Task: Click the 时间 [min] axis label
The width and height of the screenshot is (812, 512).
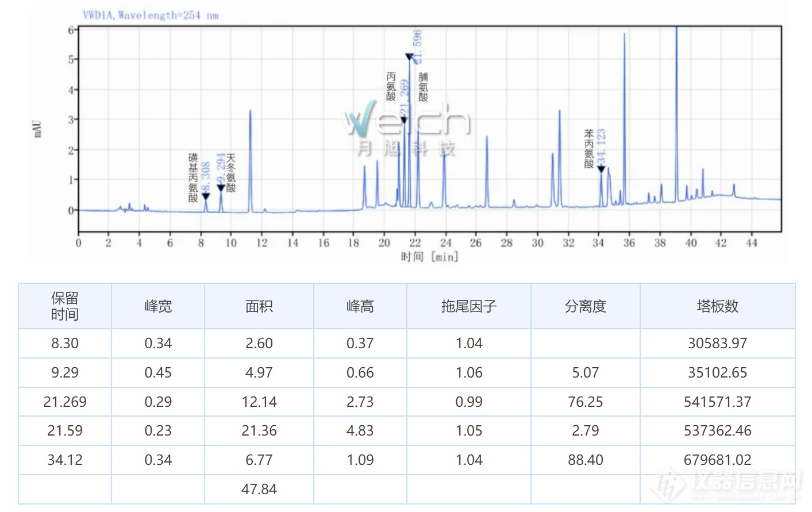Action: click(x=430, y=256)
